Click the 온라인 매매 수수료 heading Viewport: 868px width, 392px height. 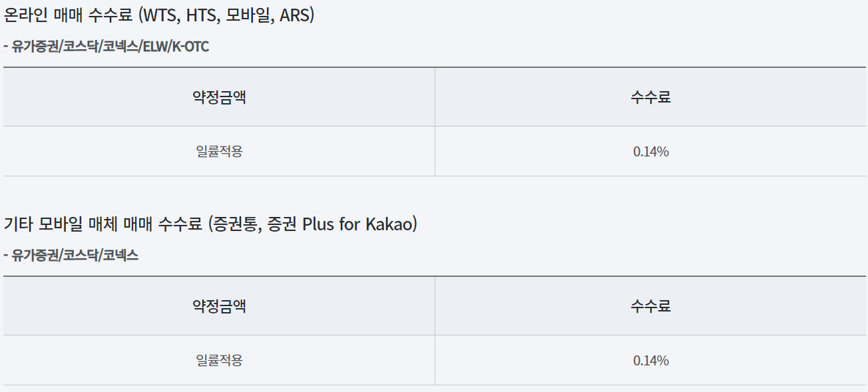(158, 15)
